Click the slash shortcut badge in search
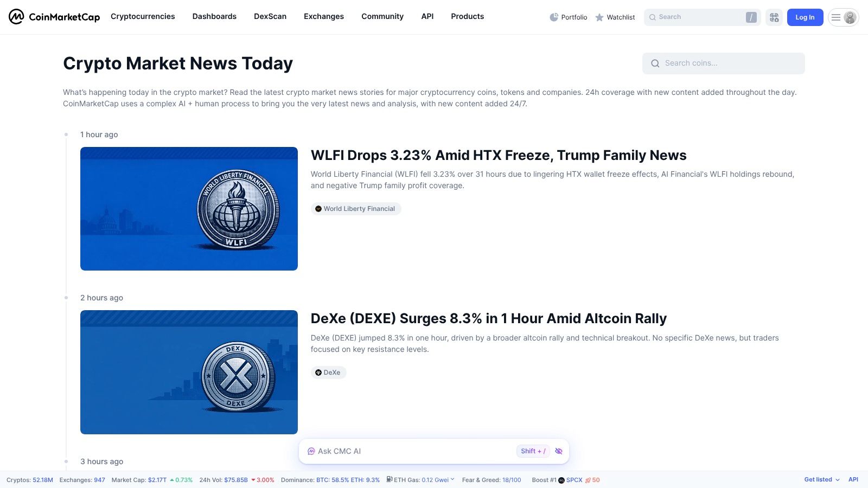868x488 pixels. (x=751, y=17)
